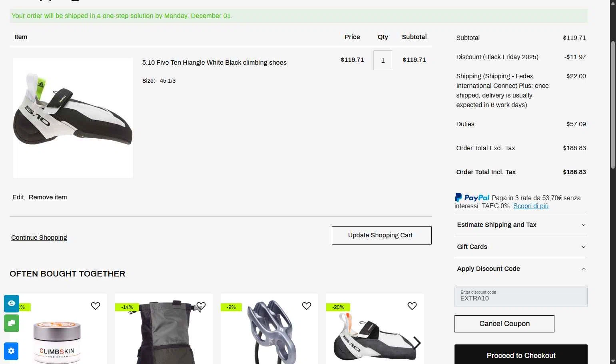
Task: Click the -9% discount badge
Action: click(231, 307)
